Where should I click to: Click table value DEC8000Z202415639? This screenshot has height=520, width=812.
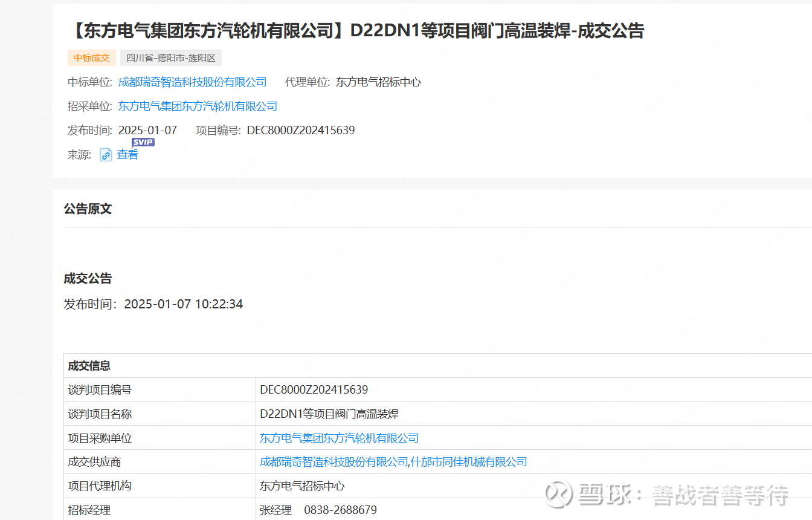[314, 390]
